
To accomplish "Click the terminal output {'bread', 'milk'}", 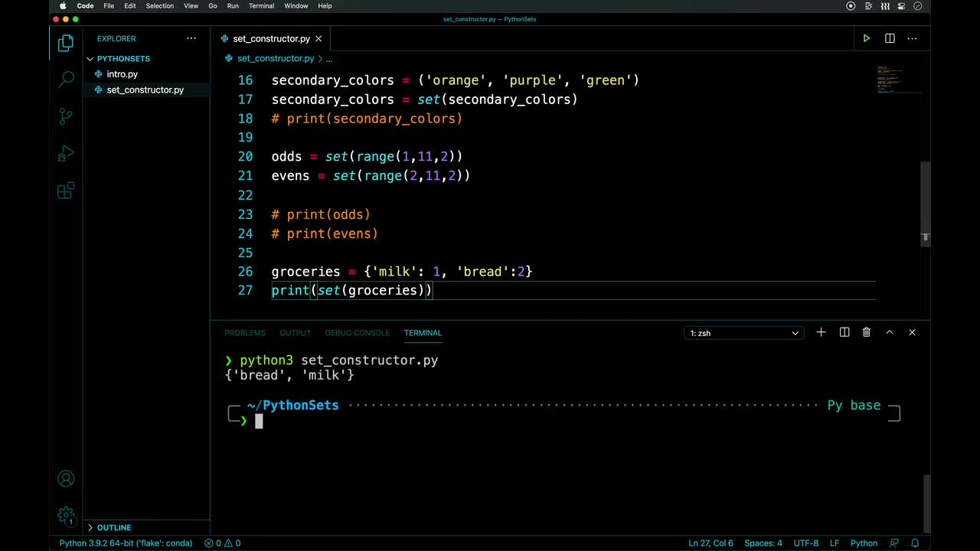I will click(x=289, y=375).
